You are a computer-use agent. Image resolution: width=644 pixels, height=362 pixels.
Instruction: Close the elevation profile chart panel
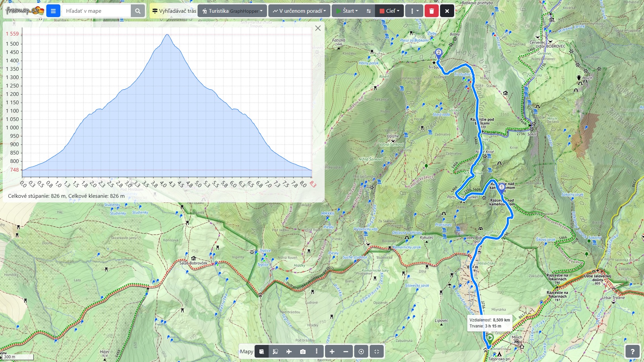coord(318,28)
